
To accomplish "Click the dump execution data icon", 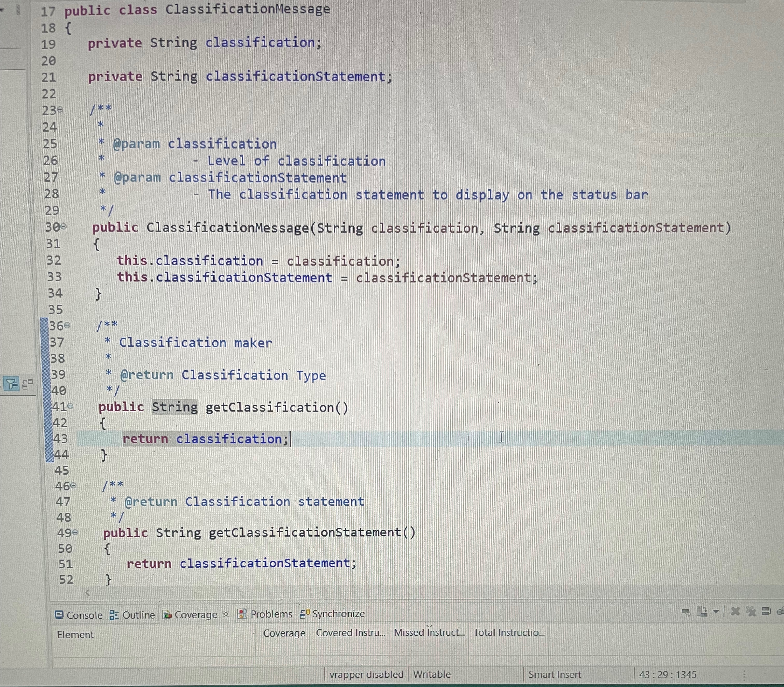I will (702, 611).
